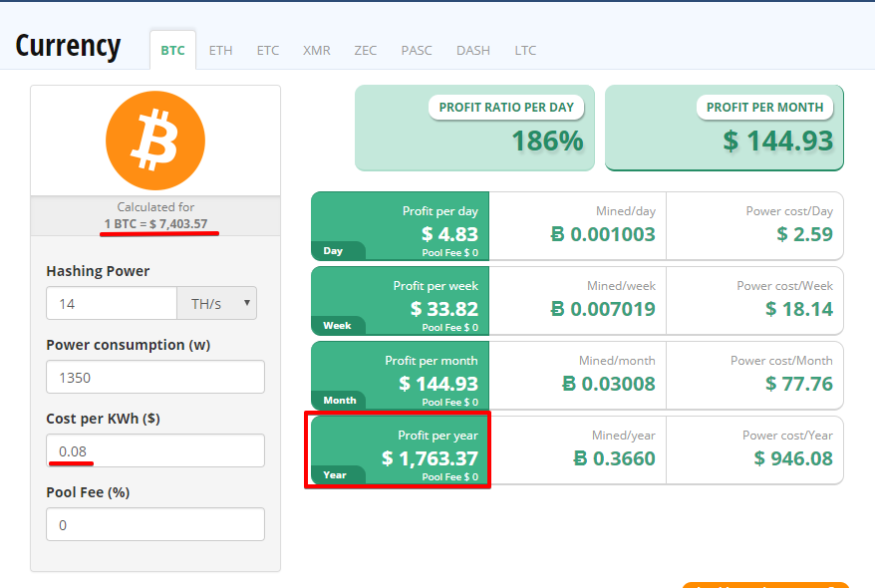Click the 1 BTC price text

155,223
